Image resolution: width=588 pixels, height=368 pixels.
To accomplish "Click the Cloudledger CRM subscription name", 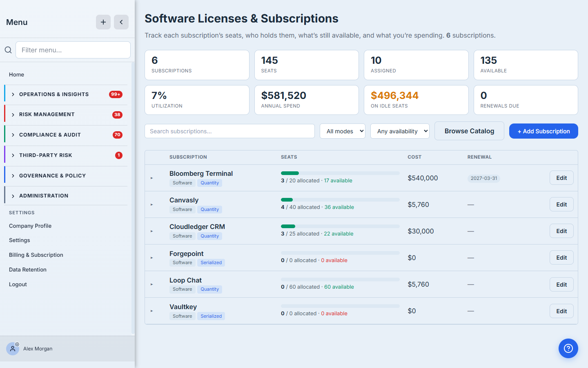I will [197, 227].
